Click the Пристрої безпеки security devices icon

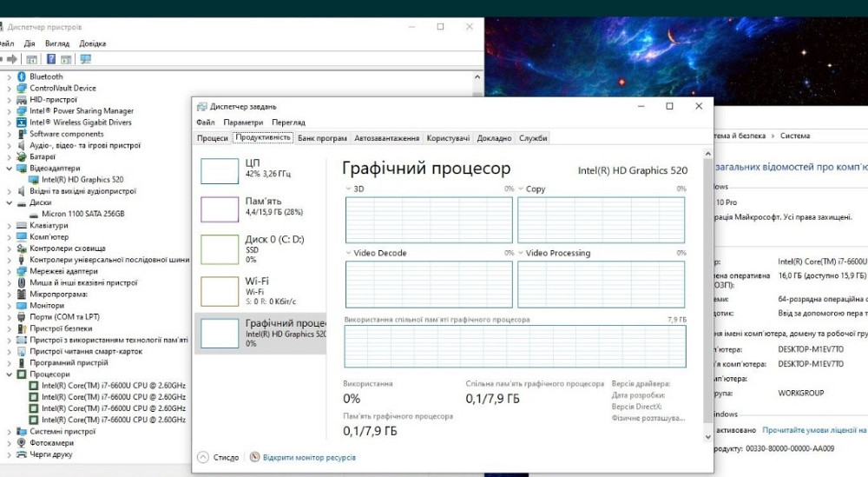pyautogui.click(x=22, y=328)
